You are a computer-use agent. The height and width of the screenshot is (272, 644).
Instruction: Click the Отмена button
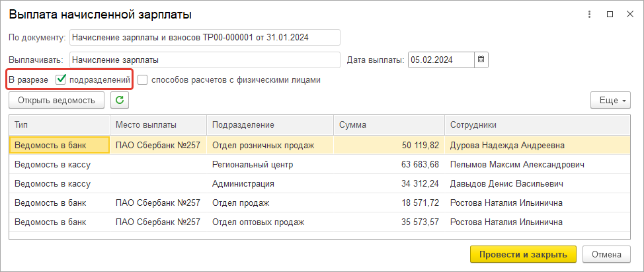pos(606,254)
